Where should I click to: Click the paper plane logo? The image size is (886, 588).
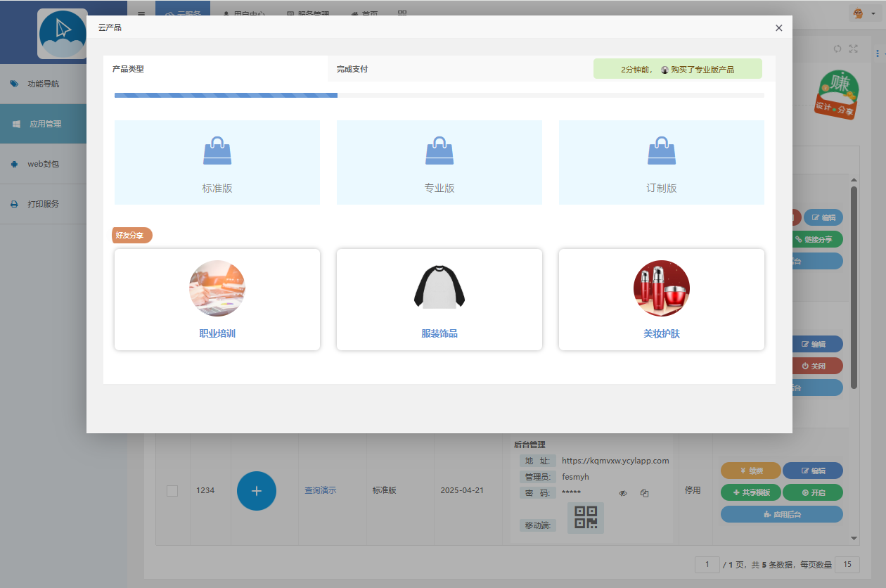tap(63, 32)
